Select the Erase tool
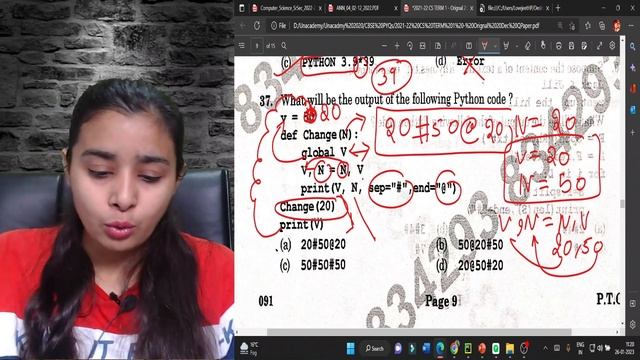640x360 pixels. point(528,46)
